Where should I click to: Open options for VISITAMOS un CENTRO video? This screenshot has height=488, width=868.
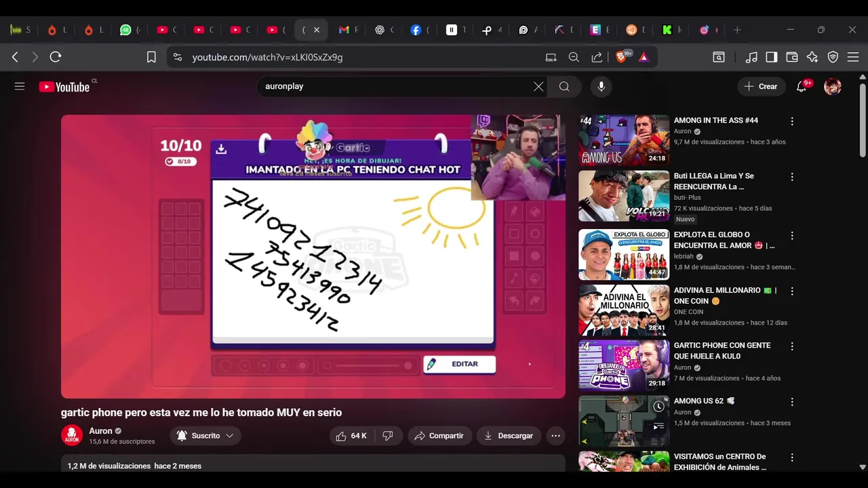click(792, 457)
